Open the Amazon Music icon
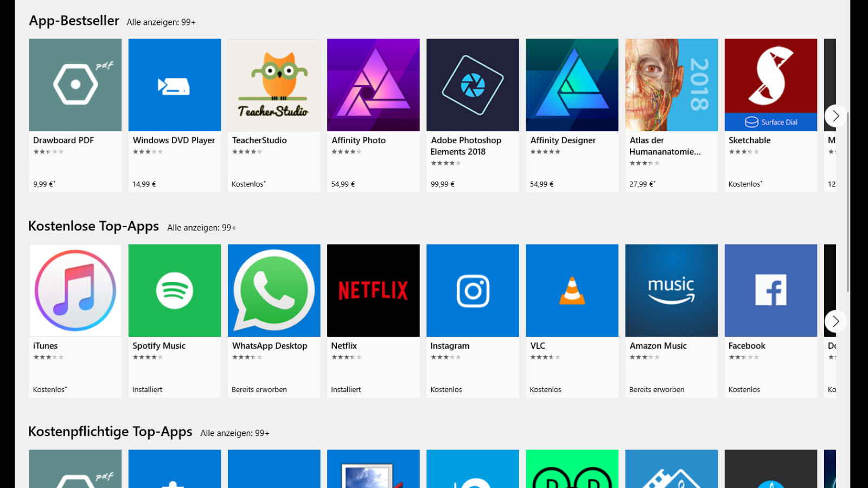868x488 pixels. point(671,290)
